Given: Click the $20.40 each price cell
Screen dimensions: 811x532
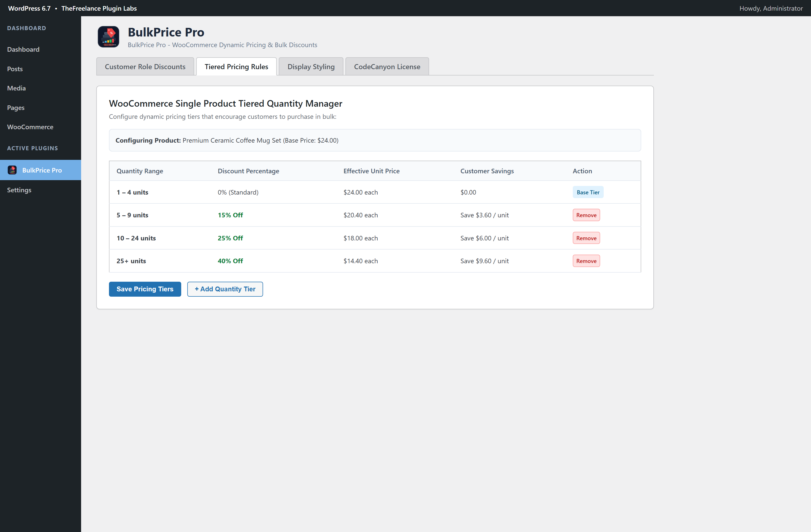Looking at the screenshot, I should tap(361, 215).
